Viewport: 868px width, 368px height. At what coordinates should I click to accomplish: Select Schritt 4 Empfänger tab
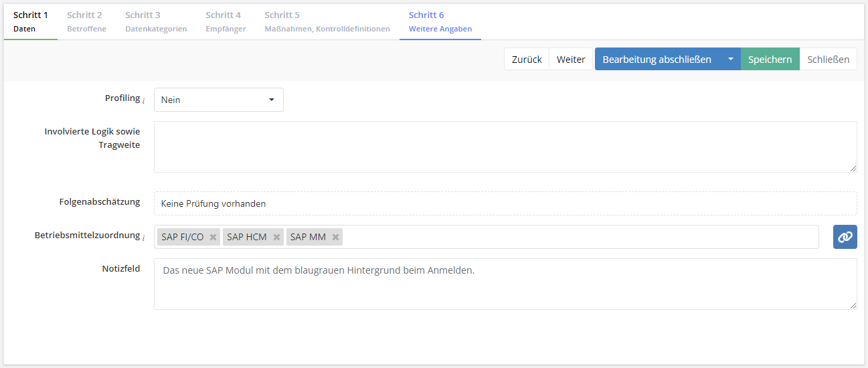pos(226,21)
